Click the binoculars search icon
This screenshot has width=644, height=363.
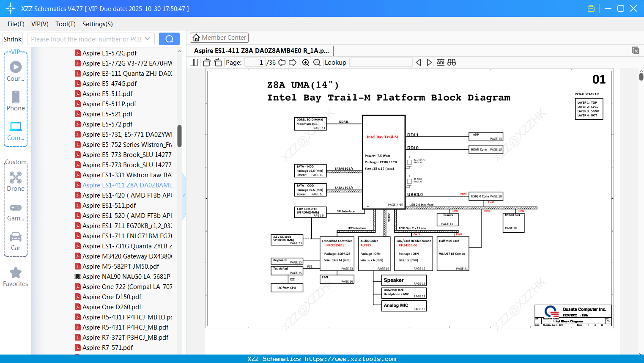(452, 63)
